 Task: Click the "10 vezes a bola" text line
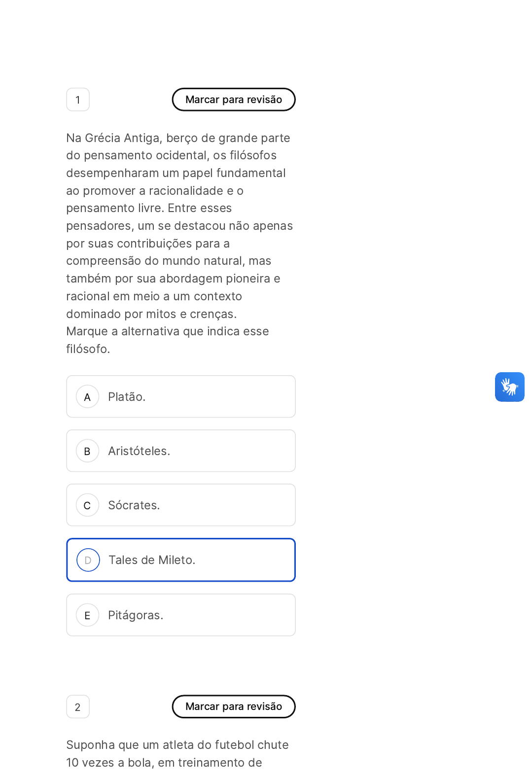(x=164, y=763)
